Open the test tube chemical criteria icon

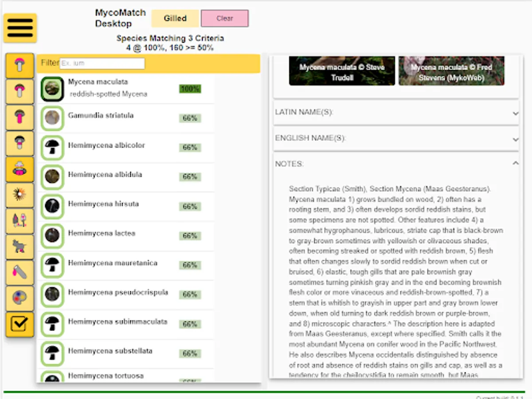(20, 273)
